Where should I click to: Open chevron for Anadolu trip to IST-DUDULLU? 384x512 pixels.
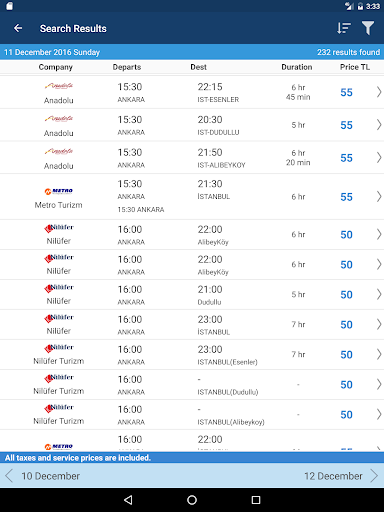[379, 125]
